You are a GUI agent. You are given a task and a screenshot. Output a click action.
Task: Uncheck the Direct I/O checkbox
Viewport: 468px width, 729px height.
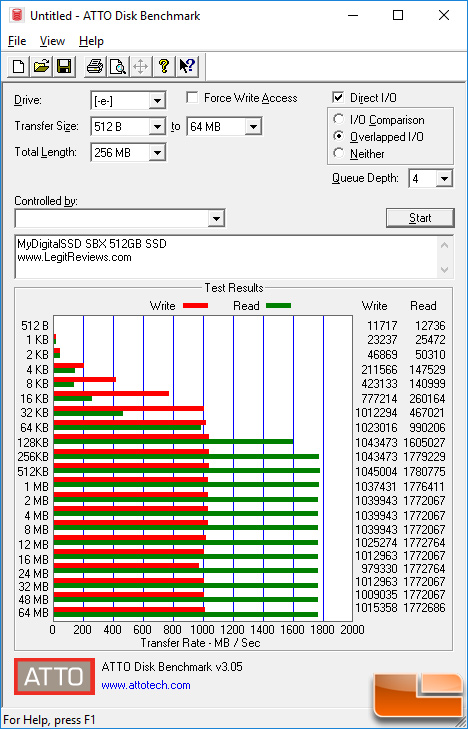coord(338,98)
